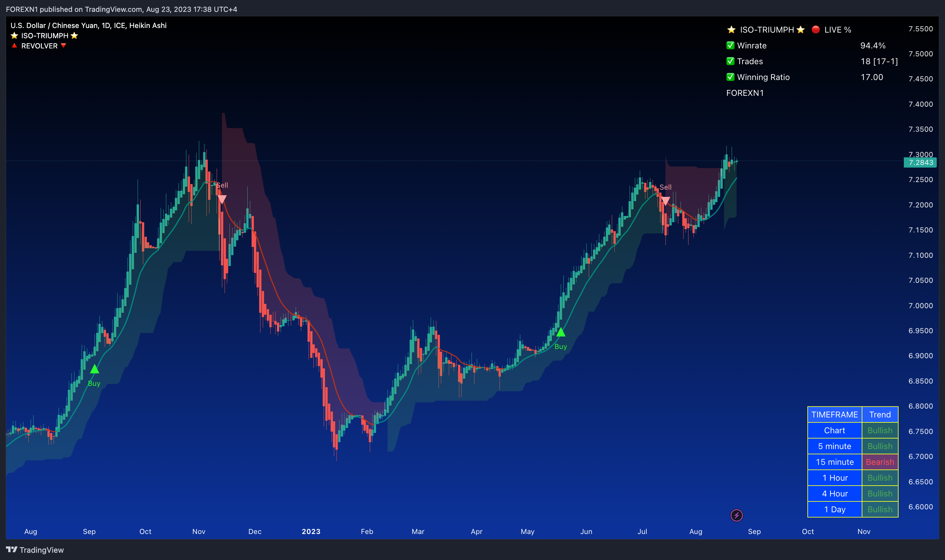
Task: Click the 6.6000 price axis label
Action: [x=920, y=506]
